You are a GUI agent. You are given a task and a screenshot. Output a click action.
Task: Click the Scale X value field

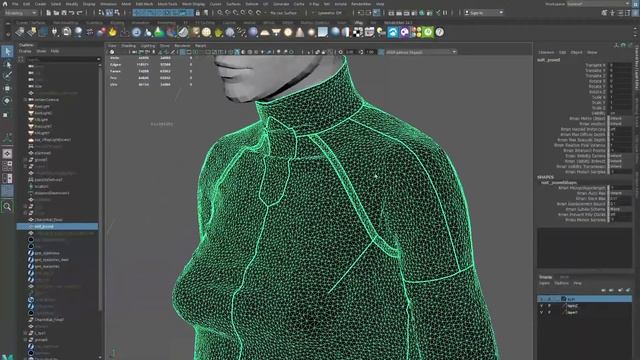point(620,97)
